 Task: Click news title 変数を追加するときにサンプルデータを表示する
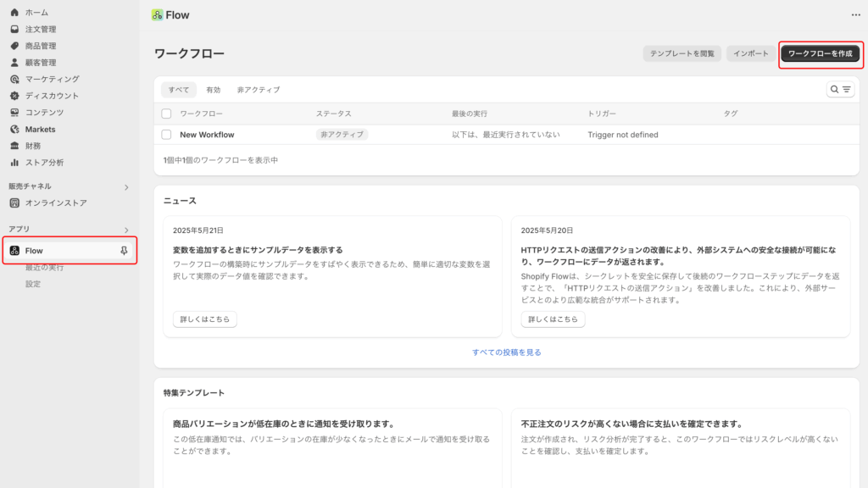(258, 250)
